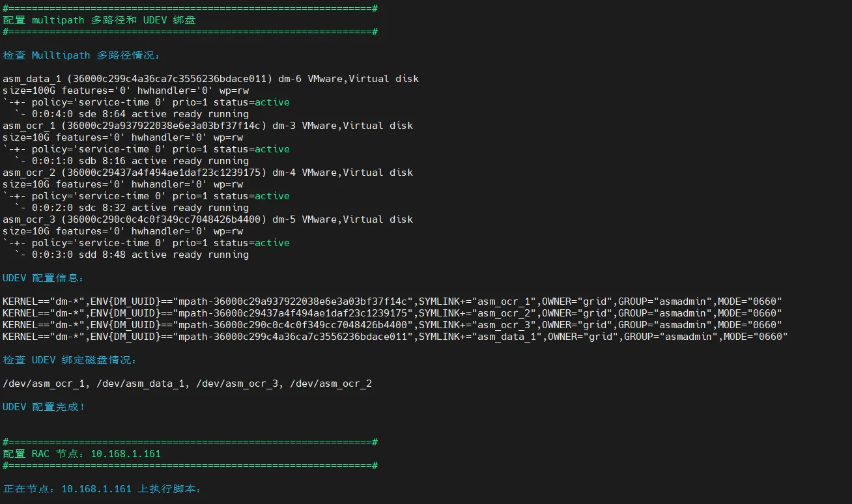This screenshot has width=852, height=504.
Task: Click the asm_data_1 dm-6 multipath line
Action: (210, 79)
